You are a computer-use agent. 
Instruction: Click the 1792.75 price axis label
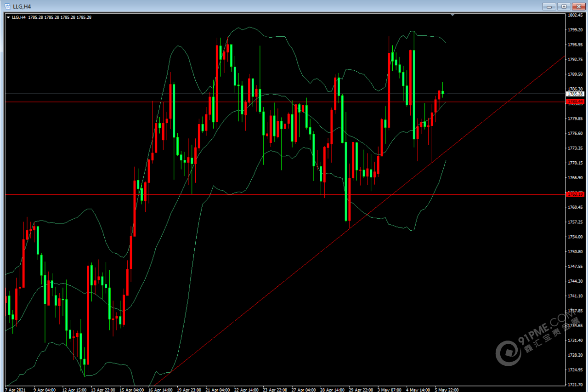(x=576, y=59)
